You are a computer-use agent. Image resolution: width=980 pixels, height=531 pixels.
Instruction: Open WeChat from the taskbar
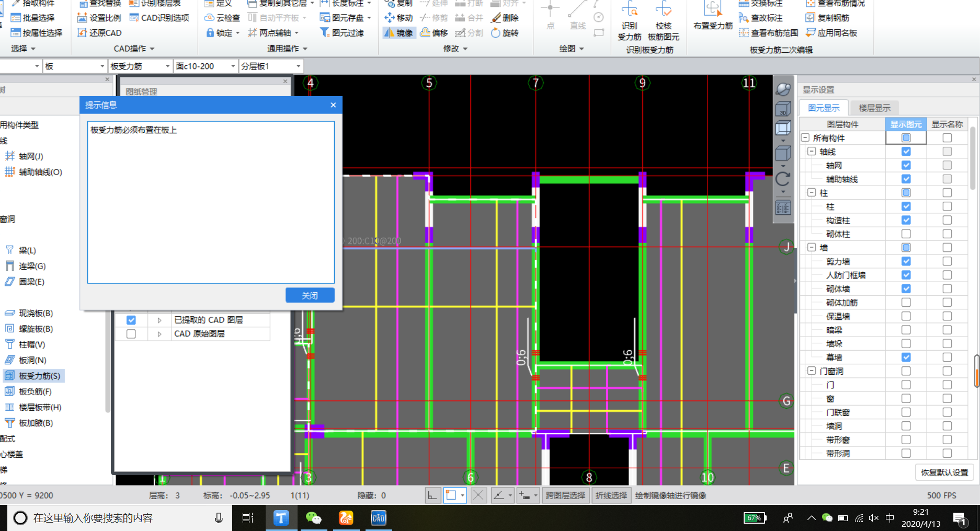[x=313, y=518]
